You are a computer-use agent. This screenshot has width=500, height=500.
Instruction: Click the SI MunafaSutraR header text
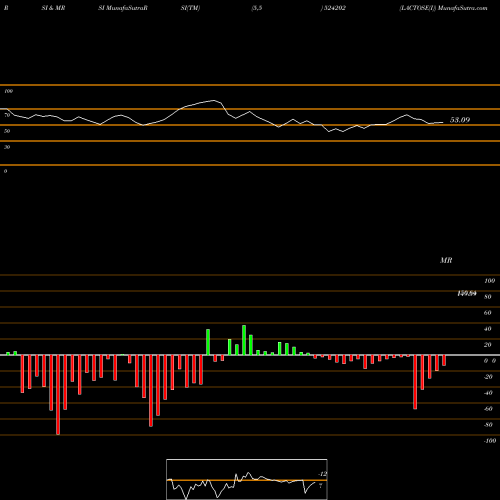coord(123,8)
